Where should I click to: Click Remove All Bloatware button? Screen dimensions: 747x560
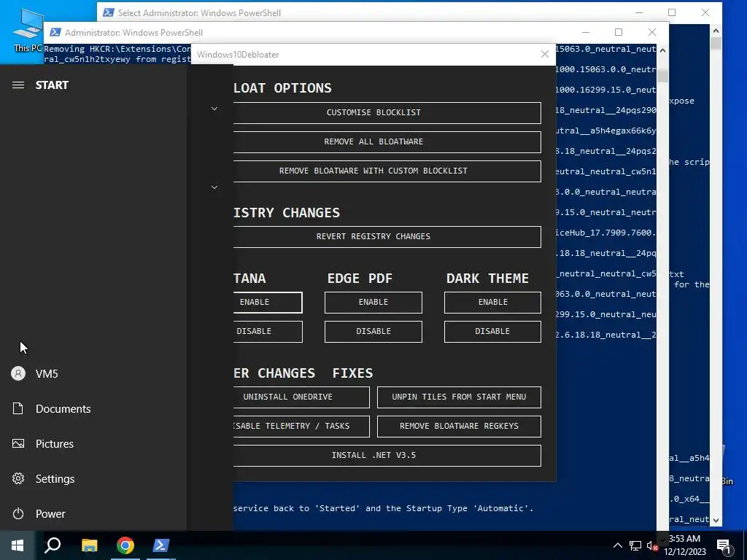[x=387, y=142]
